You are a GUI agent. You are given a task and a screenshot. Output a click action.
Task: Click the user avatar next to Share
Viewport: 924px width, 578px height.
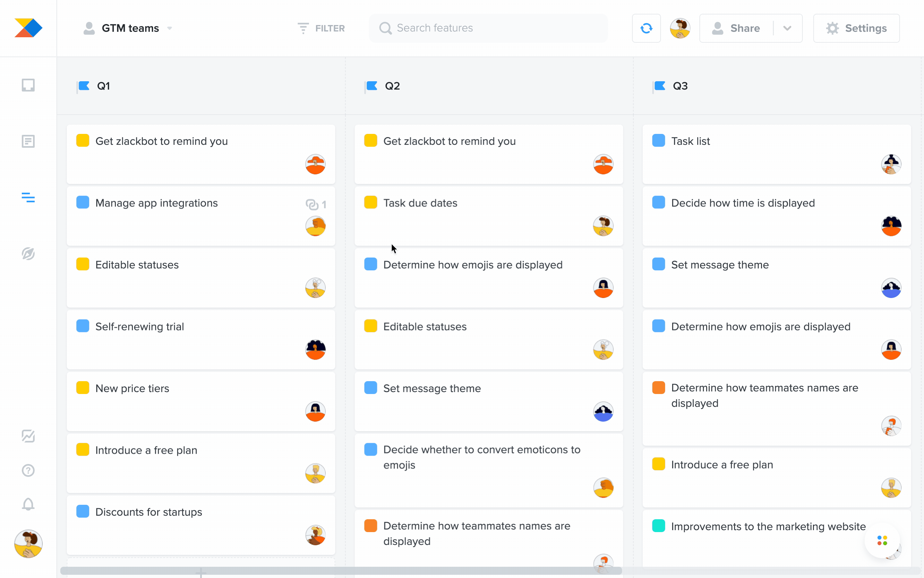click(x=680, y=28)
